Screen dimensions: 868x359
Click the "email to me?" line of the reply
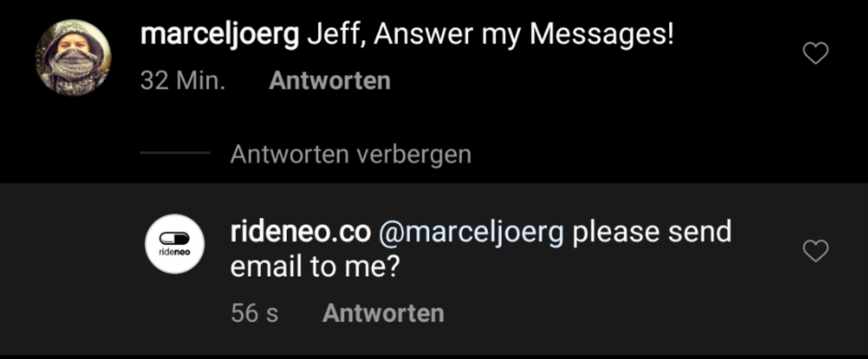pos(315,267)
